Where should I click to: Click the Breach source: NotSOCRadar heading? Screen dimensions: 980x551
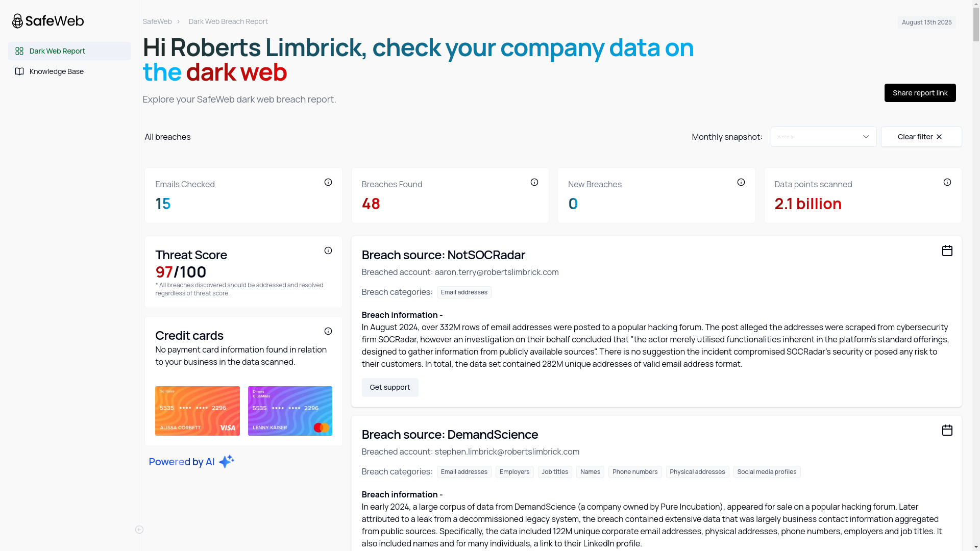443,255
